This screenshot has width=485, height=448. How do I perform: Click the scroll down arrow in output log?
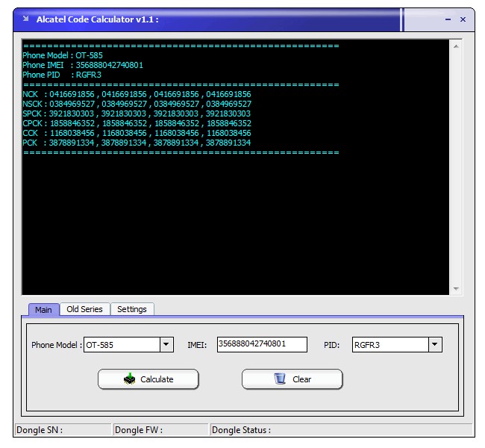point(456,288)
